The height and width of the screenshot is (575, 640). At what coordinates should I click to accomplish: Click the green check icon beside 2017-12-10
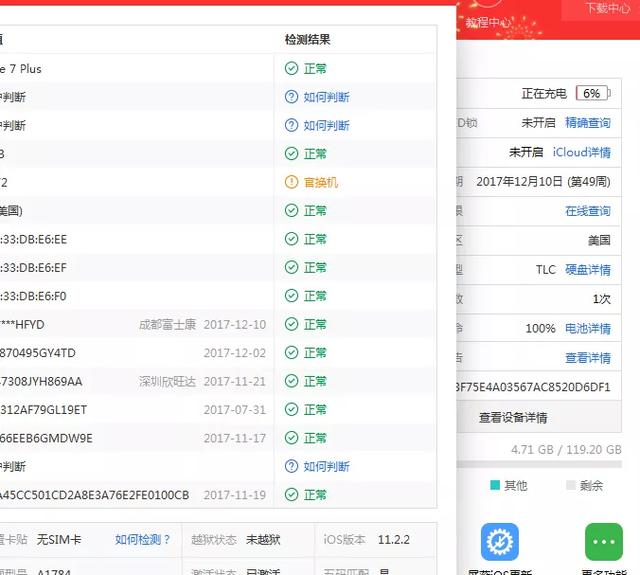(291, 325)
